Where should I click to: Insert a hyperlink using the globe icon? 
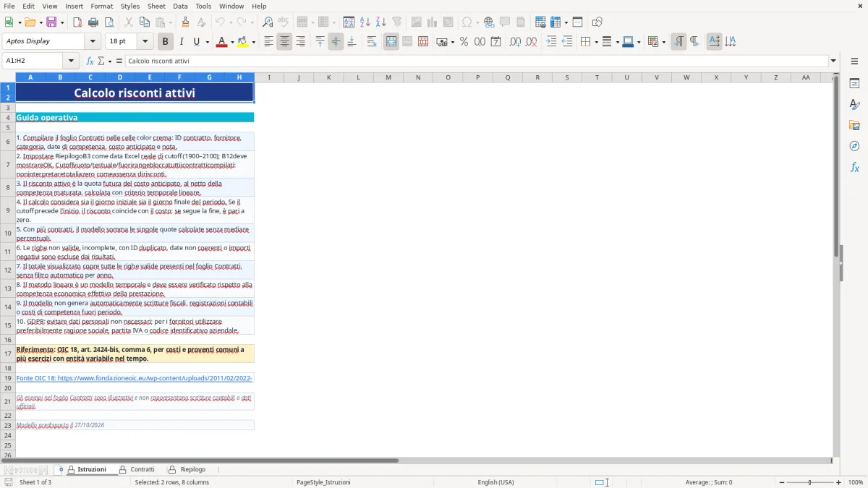click(x=489, y=22)
